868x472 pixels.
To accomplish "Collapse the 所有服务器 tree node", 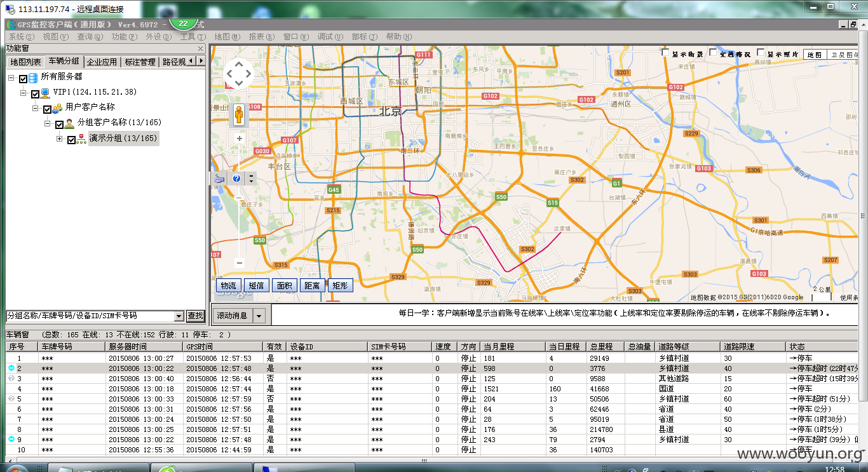I will coord(11,78).
